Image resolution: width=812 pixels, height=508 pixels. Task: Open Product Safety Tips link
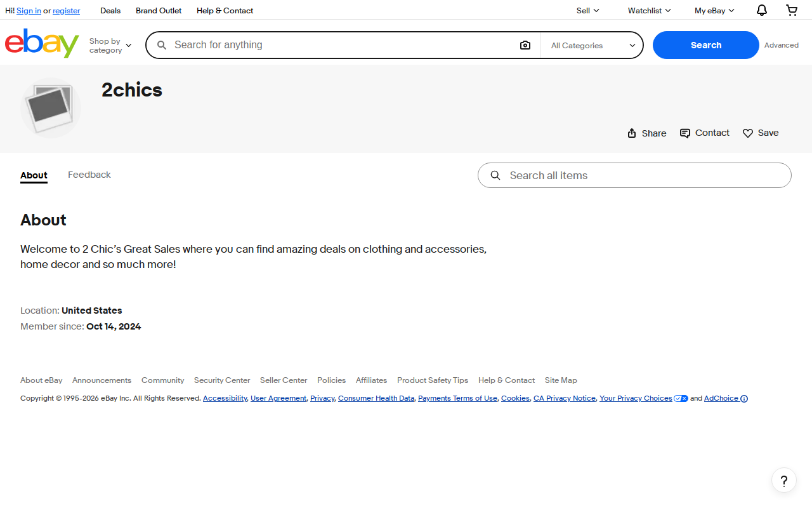click(x=433, y=380)
